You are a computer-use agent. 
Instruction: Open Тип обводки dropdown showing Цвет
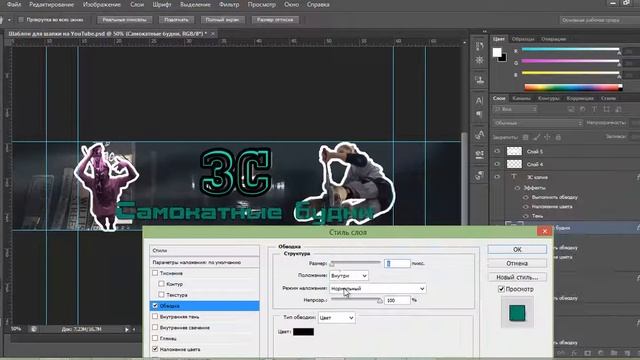(337, 318)
